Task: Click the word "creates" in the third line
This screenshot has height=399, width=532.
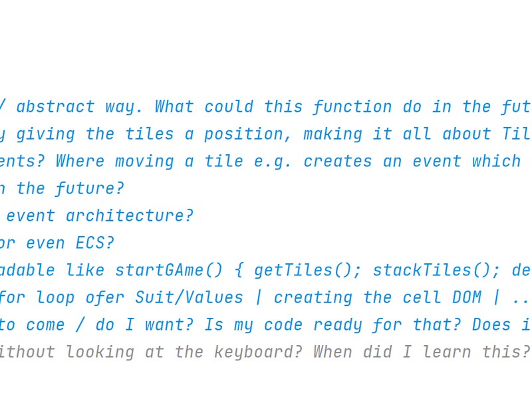Action: pyautogui.click(x=338, y=161)
